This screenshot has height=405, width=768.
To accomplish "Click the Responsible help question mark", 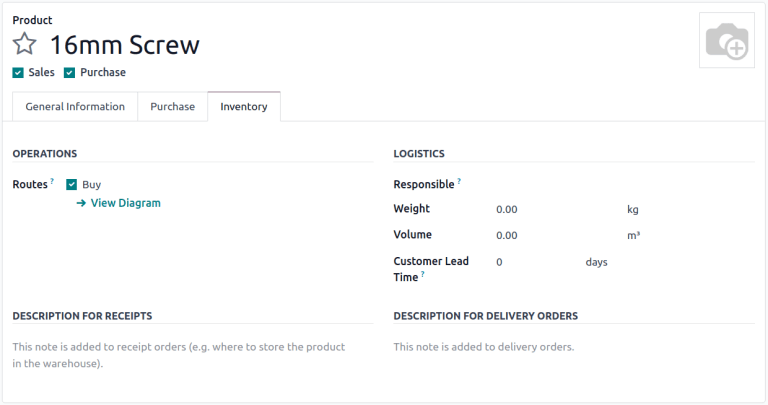I will [x=459, y=182].
